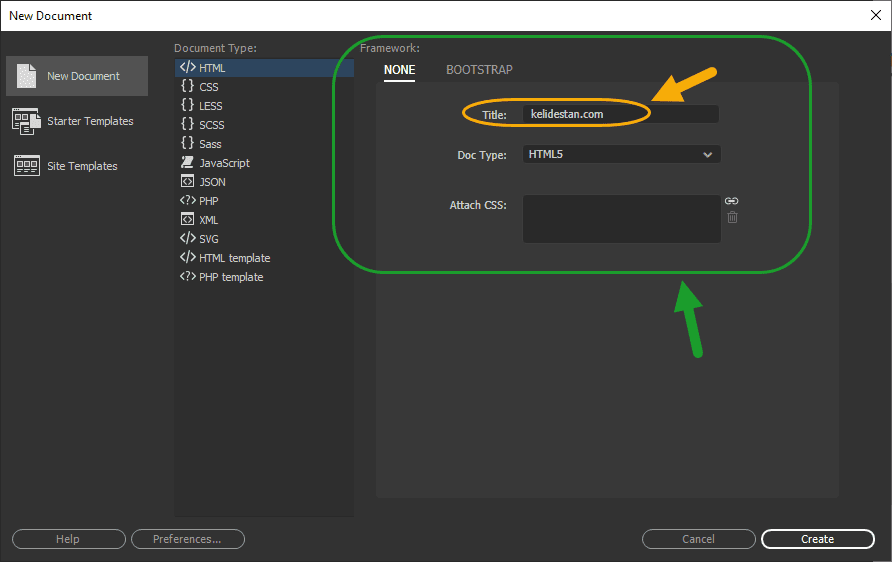
Task: Choose the SCSS braces icon
Action: tap(187, 124)
